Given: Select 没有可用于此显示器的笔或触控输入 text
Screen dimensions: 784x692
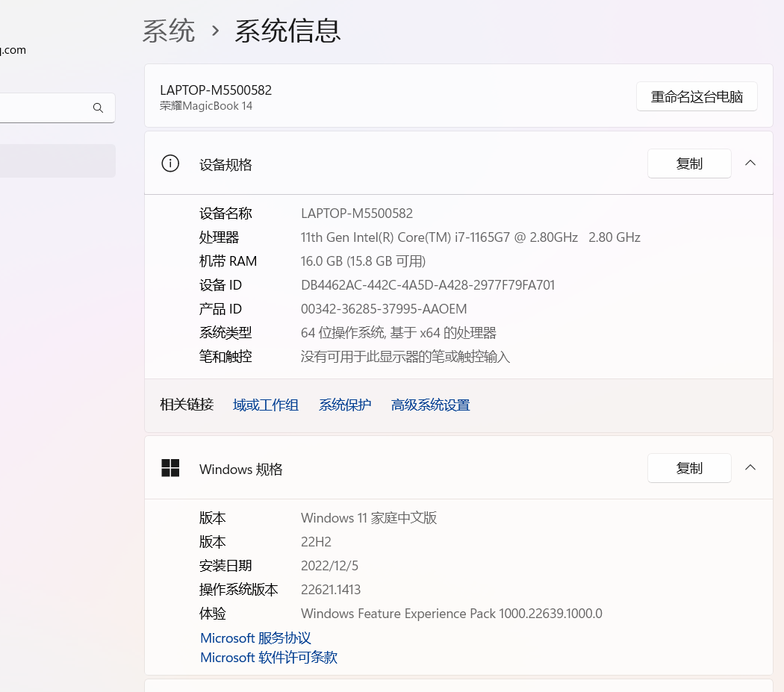Looking at the screenshot, I should pos(405,357).
